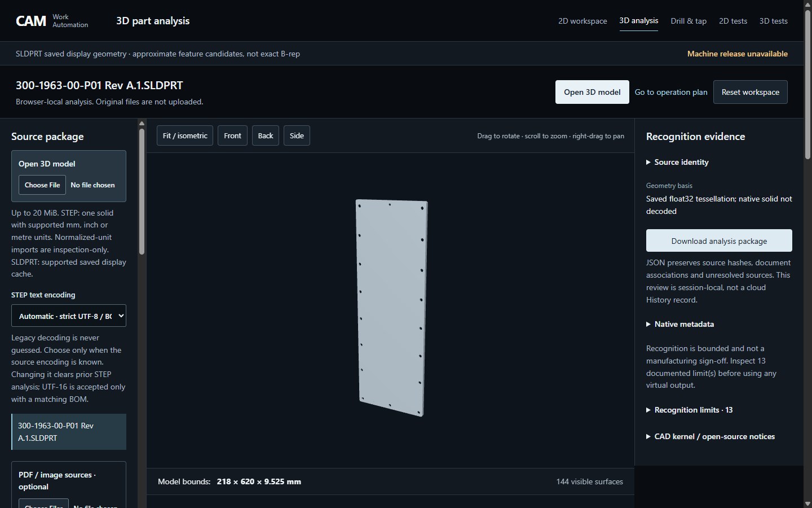Click the STEP text encoding label
The height and width of the screenshot is (508, 812).
[x=43, y=295]
